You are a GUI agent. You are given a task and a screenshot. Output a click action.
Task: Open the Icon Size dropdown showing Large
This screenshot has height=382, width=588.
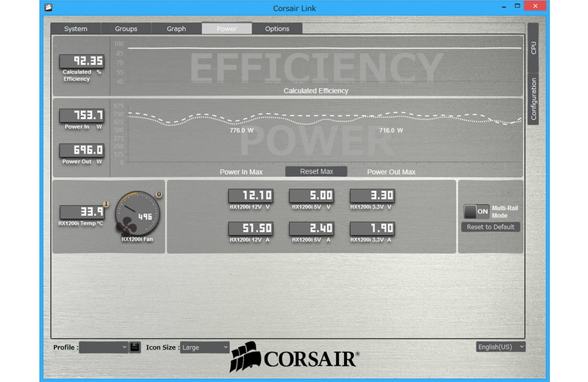204,347
